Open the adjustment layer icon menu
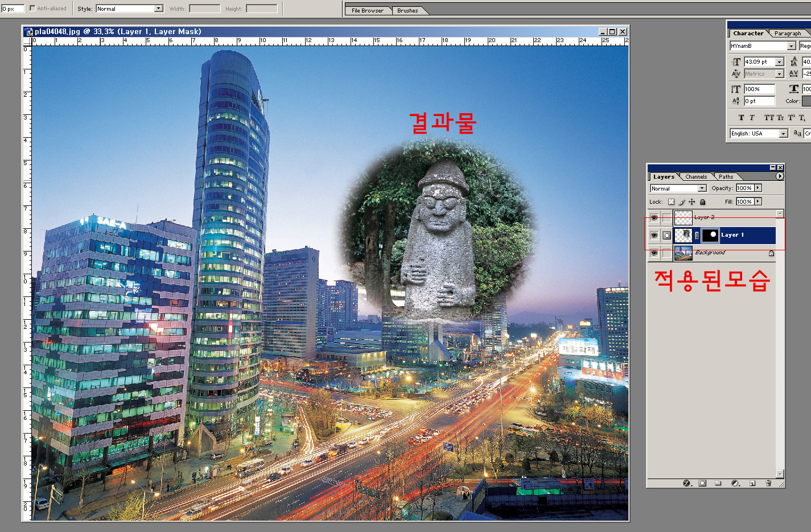 click(x=735, y=483)
